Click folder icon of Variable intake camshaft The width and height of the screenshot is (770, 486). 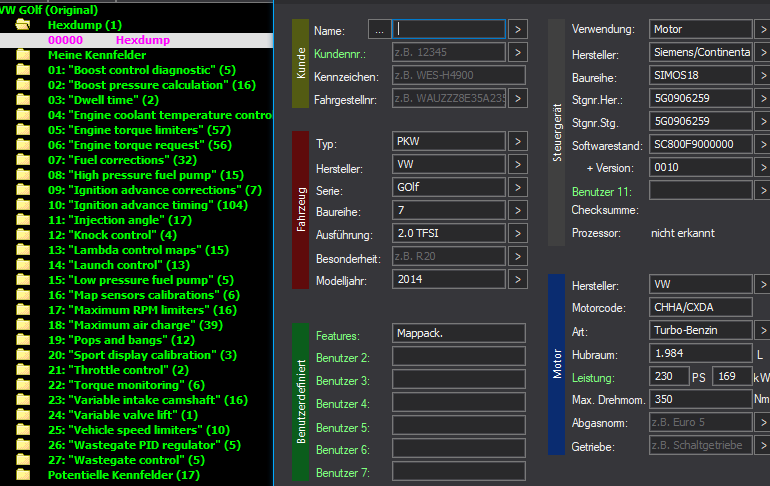click(23, 400)
